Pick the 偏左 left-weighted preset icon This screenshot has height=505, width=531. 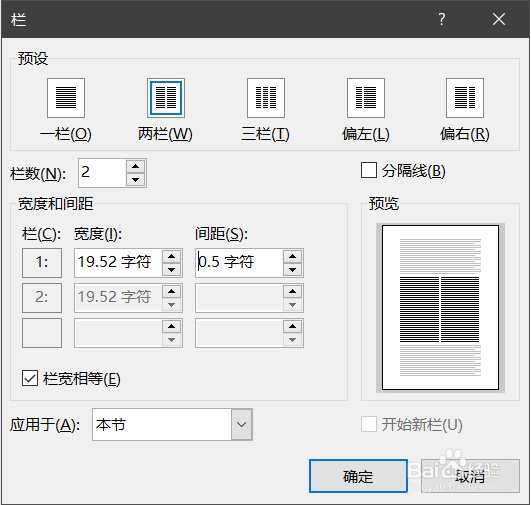pyautogui.click(x=366, y=98)
